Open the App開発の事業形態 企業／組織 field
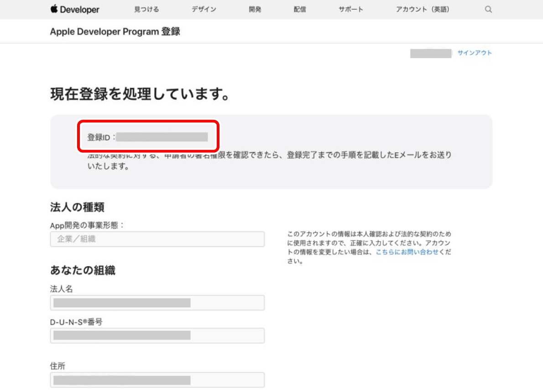Screen dimensions: 543x392 click(x=157, y=239)
